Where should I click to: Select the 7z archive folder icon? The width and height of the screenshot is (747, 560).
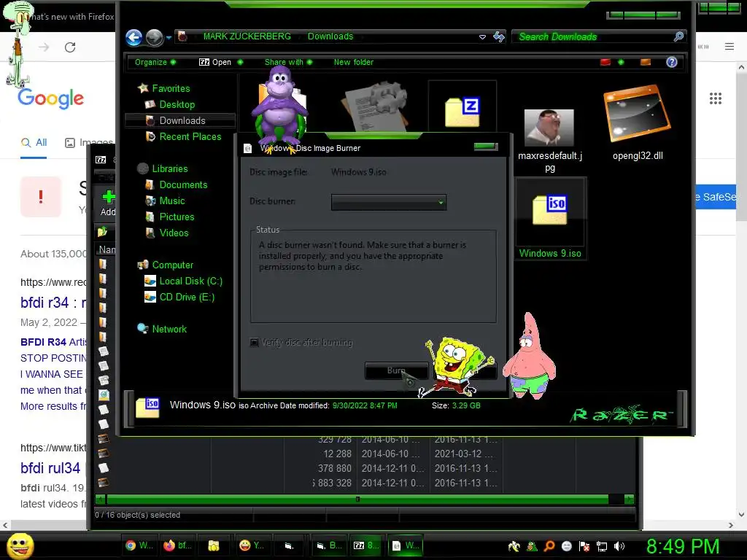point(462,111)
